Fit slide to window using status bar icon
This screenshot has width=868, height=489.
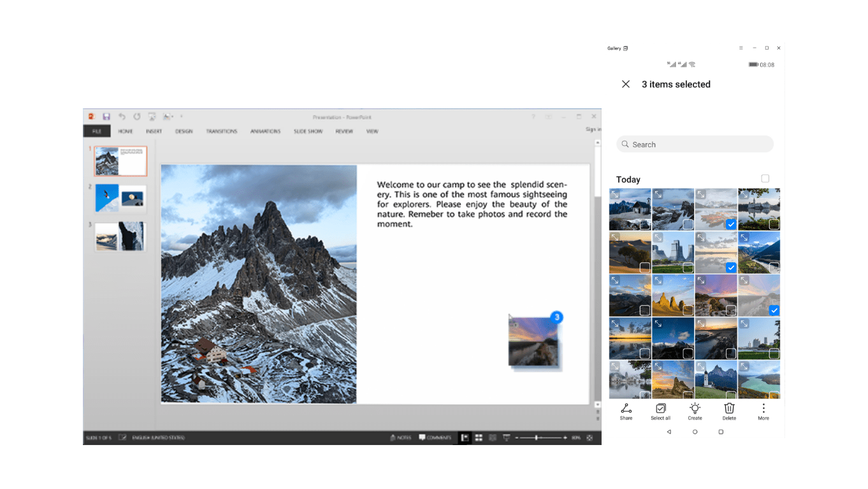point(590,437)
